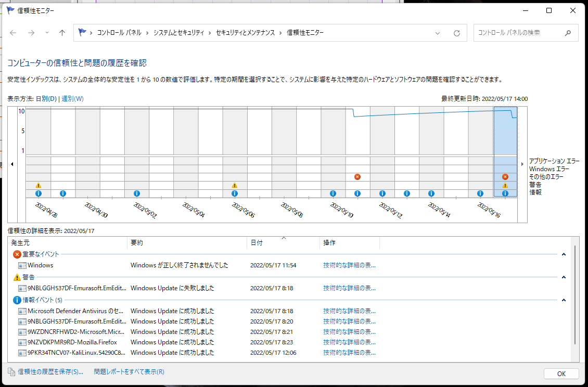Switch view to 日別(D)
Screen dimensions: 588x387
pyautogui.click(x=46, y=99)
